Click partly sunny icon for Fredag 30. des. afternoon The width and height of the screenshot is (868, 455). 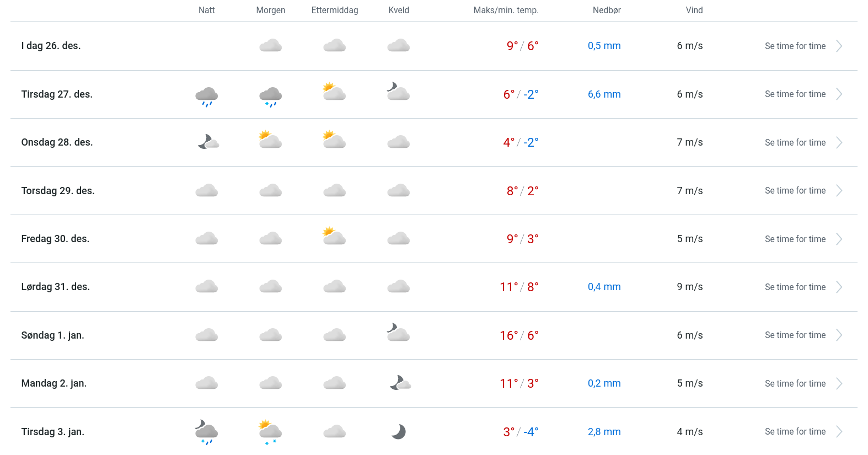[334, 237]
